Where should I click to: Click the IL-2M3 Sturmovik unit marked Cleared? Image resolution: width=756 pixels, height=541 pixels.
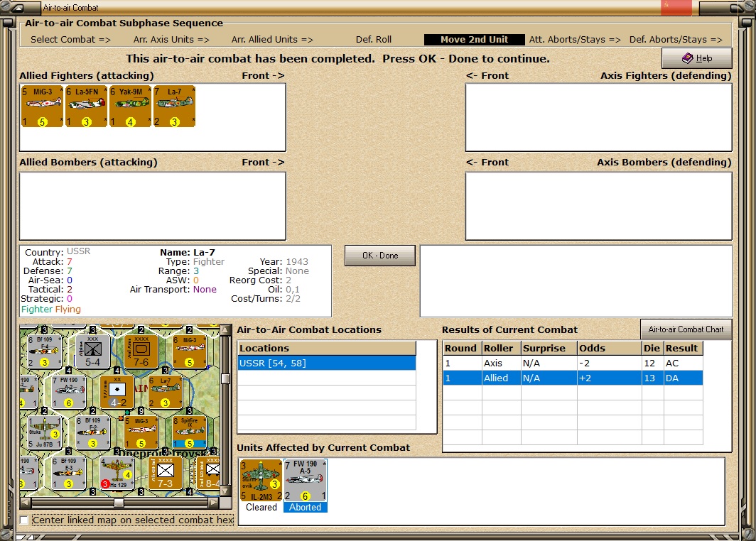coord(261,481)
